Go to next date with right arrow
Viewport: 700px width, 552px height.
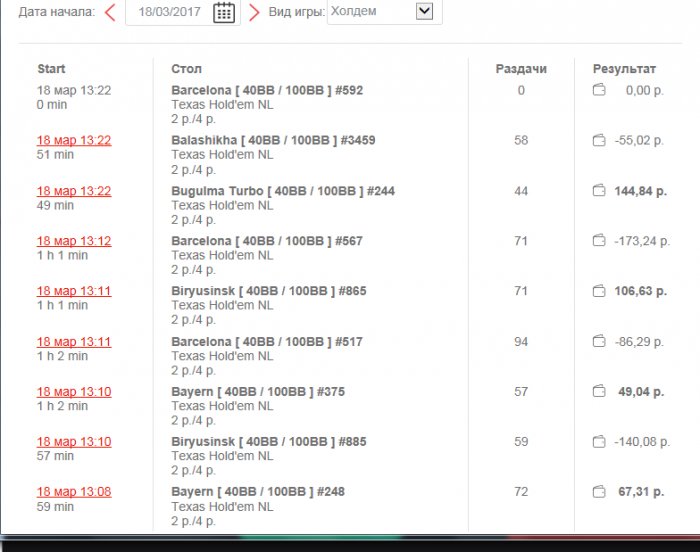pyautogui.click(x=254, y=12)
